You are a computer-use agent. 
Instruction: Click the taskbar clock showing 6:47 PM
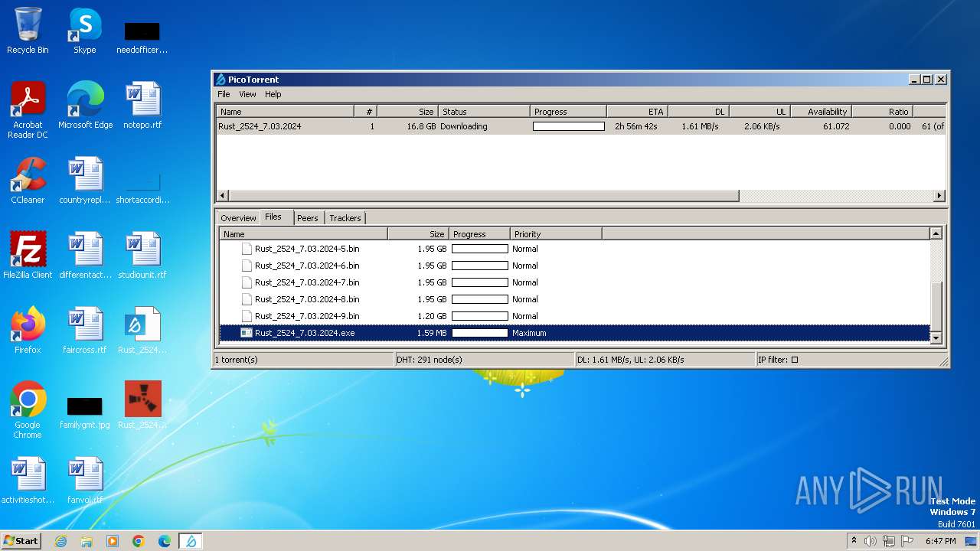pyautogui.click(x=940, y=541)
